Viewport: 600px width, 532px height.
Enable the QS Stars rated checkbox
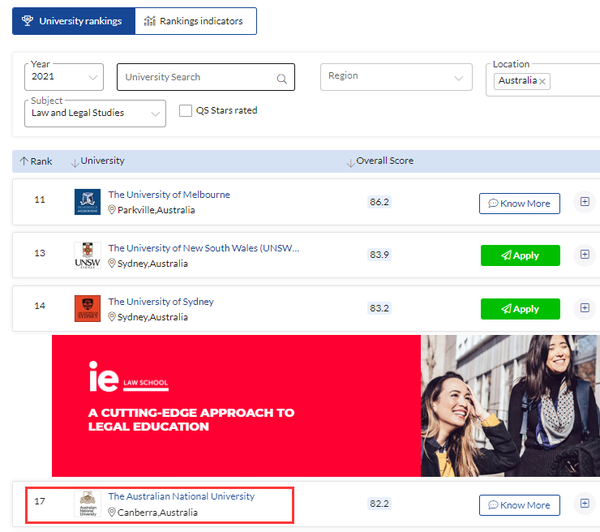click(186, 111)
